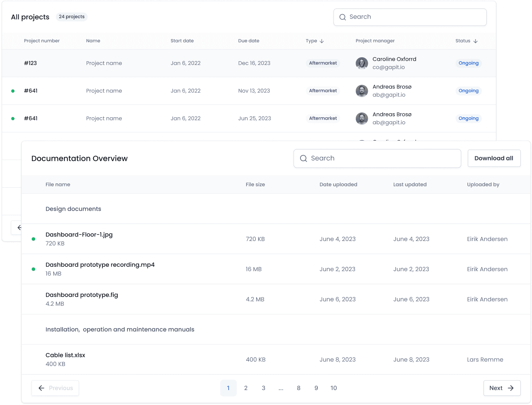Click the Due date column header
This screenshot has width=532, height=405.
tap(248, 41)
